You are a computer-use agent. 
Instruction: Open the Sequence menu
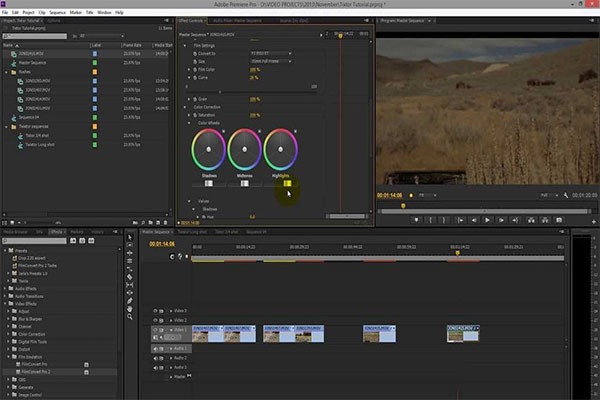coord(57,13)
